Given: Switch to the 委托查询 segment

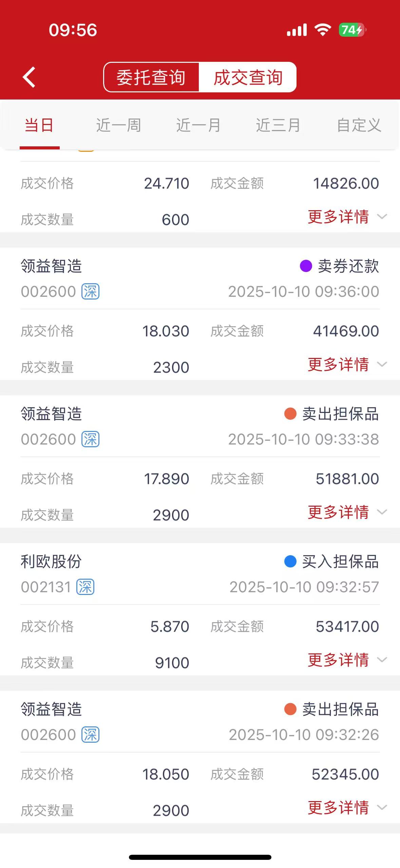Looking at the screenshot, I should coord(151,77).
